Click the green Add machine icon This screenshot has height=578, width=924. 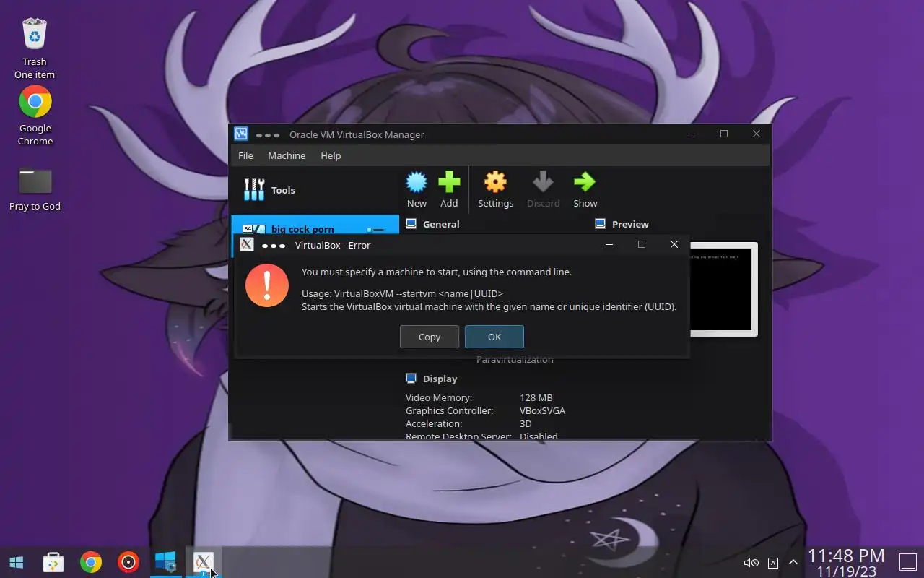point(449,182)
